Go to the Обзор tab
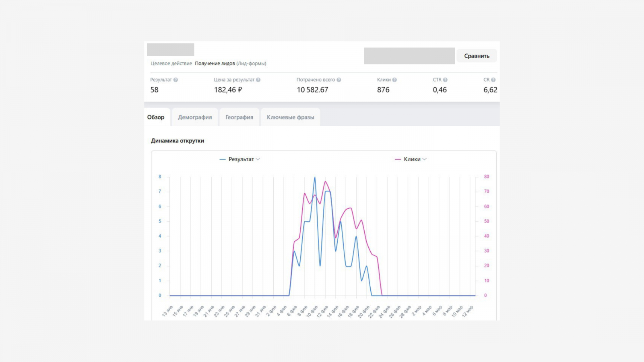This screenshot has height=362, width=644. 156,117
